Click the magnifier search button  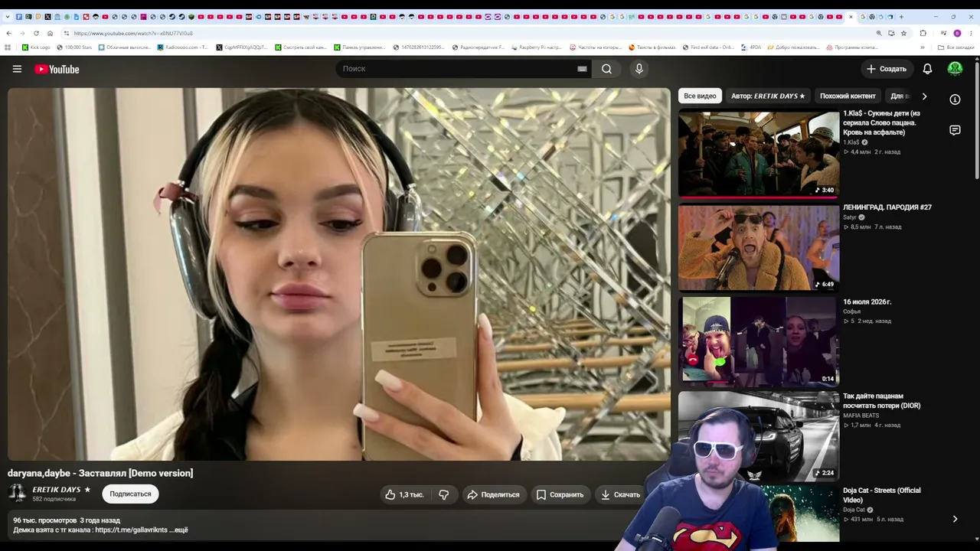click(x=606, y=69)
